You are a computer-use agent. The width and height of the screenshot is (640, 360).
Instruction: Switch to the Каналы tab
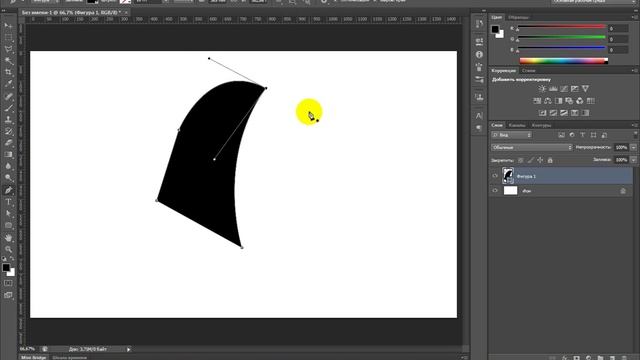(x=517, y=125)
